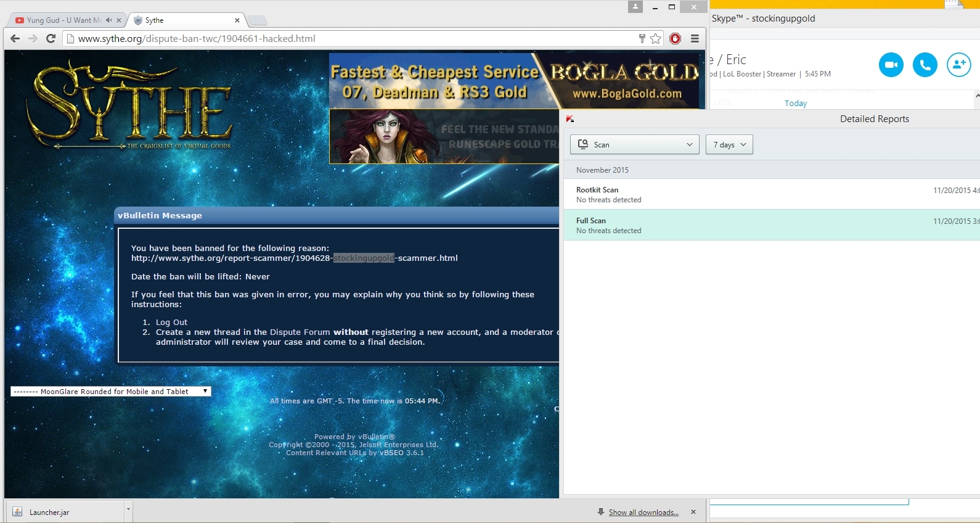Add people to the Skype conversation
Screen dimensions: 980x523
pos(959,65)
